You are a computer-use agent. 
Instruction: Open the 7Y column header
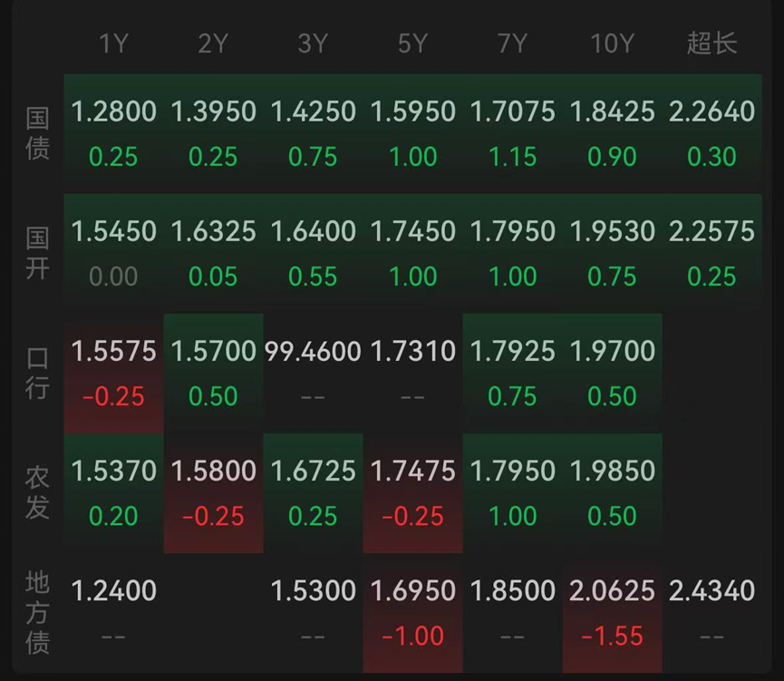(x=512, y=42)
